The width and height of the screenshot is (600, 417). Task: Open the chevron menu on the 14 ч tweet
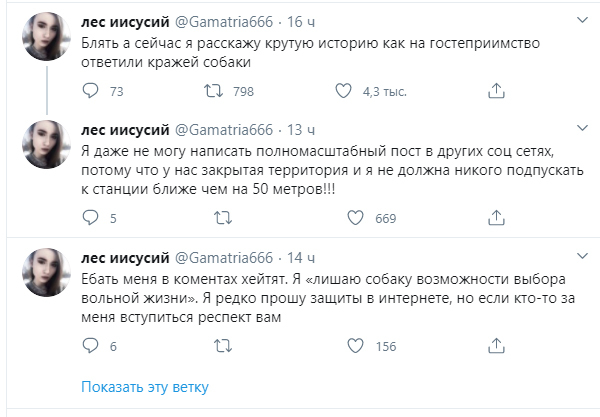coord(582,257)
